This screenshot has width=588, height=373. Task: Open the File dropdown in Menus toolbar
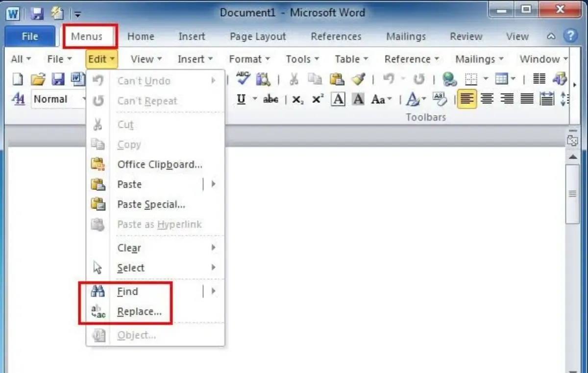click(59, 59)
